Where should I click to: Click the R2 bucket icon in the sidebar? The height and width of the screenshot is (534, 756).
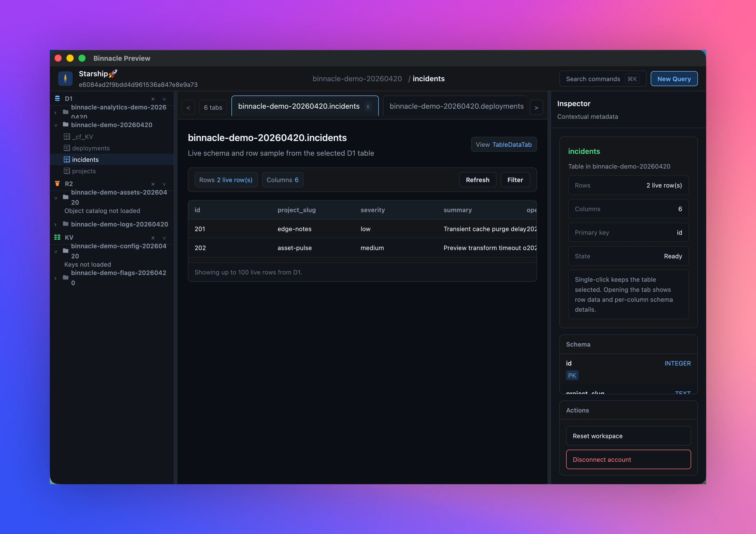58,183
